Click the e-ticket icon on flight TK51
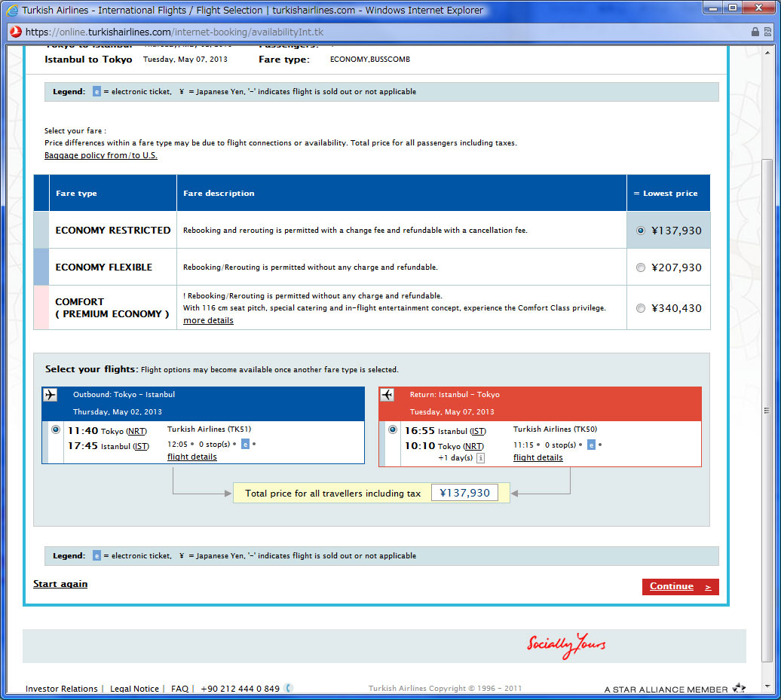The height and width of the screenshot is (700, 781). click(x=245, y=445)
